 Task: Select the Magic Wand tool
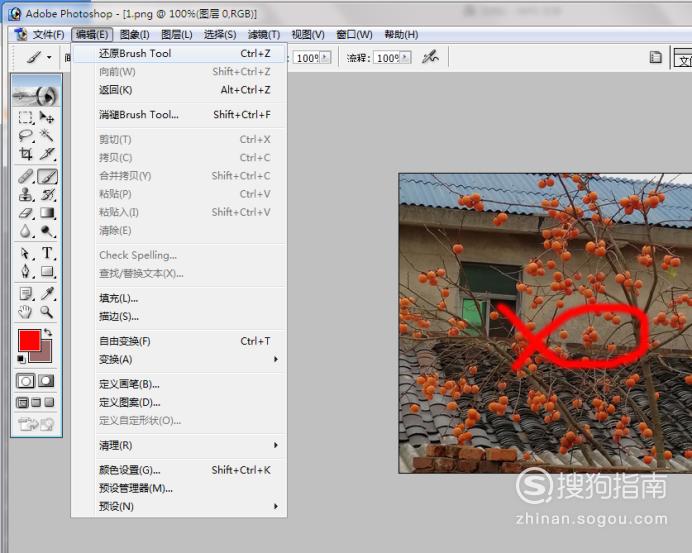pyautogui.click(x=47, y=135)
